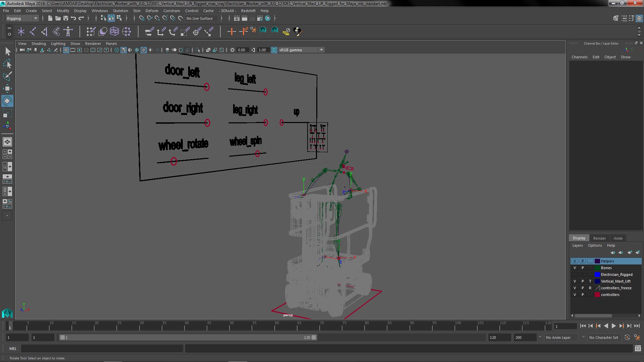Toggle display type T on Vertical_Mast_Lift layer
This screenshot has width=644, height=362.
point(590,281)
